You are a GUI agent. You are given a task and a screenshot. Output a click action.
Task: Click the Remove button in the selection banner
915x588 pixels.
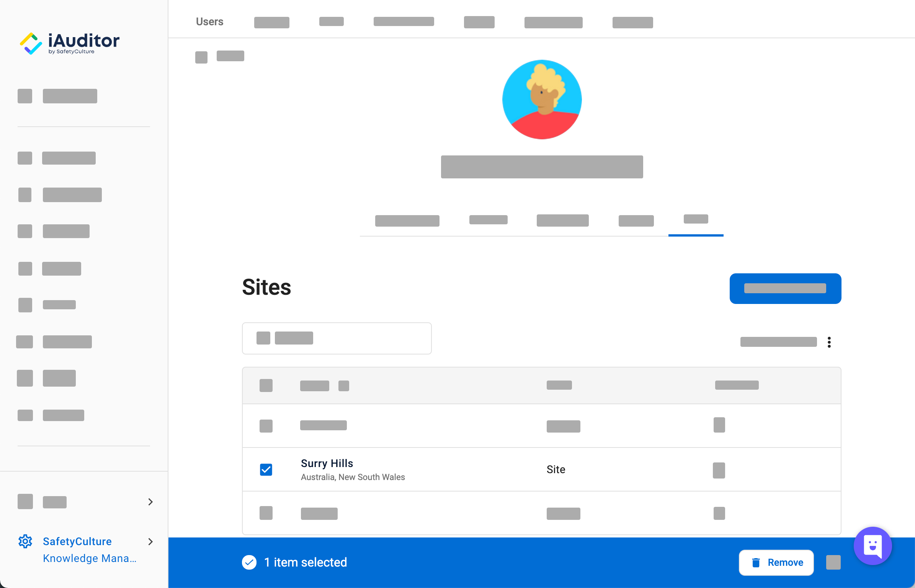pos(776,562)
